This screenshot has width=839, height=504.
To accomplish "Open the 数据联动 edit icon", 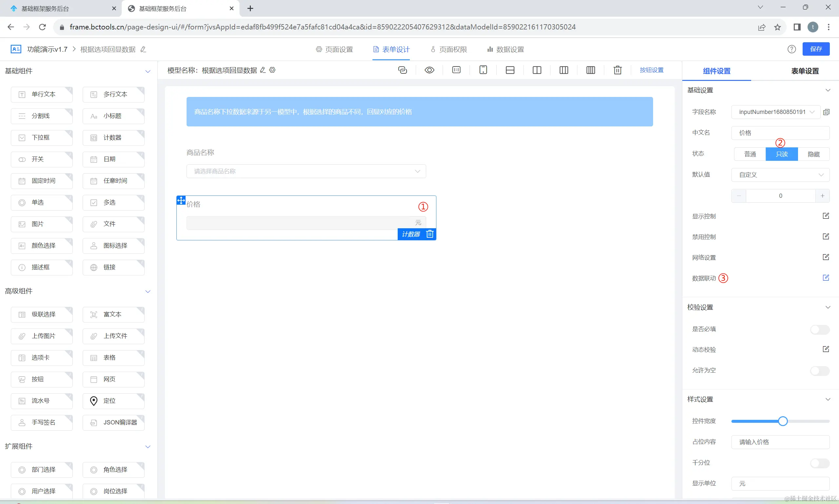I will coord(826,278).
